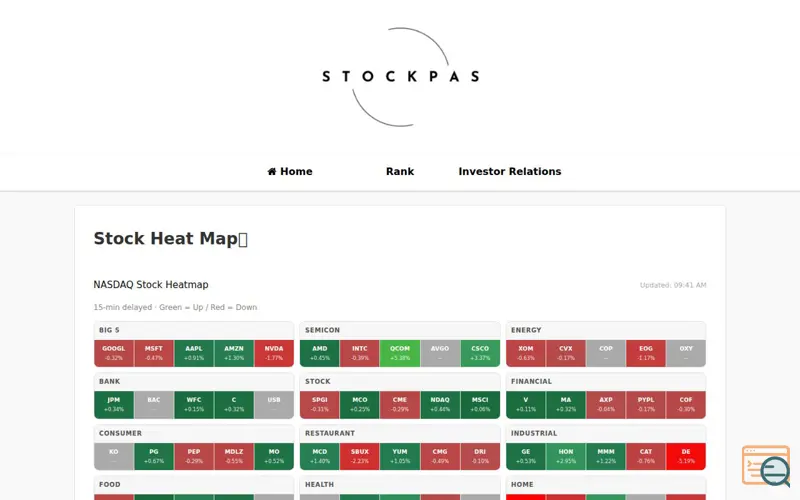
Task: Click the 'BIG 5' sector header
Action: tap(109, 330)
